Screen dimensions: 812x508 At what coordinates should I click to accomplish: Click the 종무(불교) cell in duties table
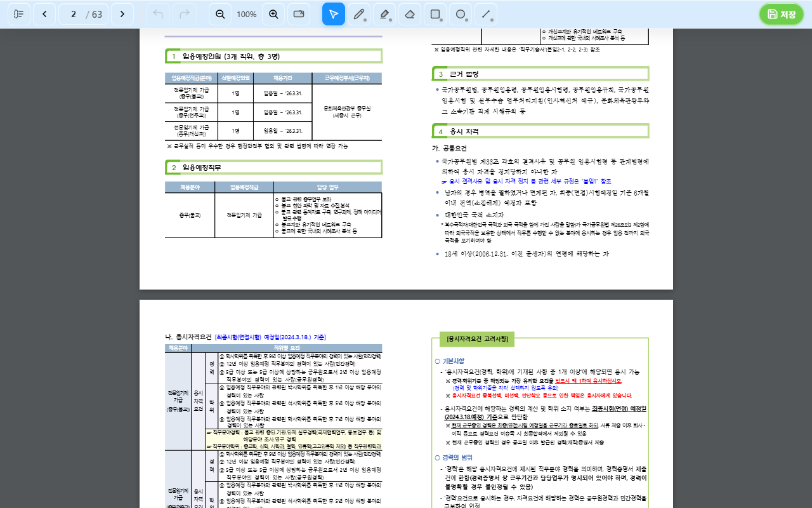190,215
